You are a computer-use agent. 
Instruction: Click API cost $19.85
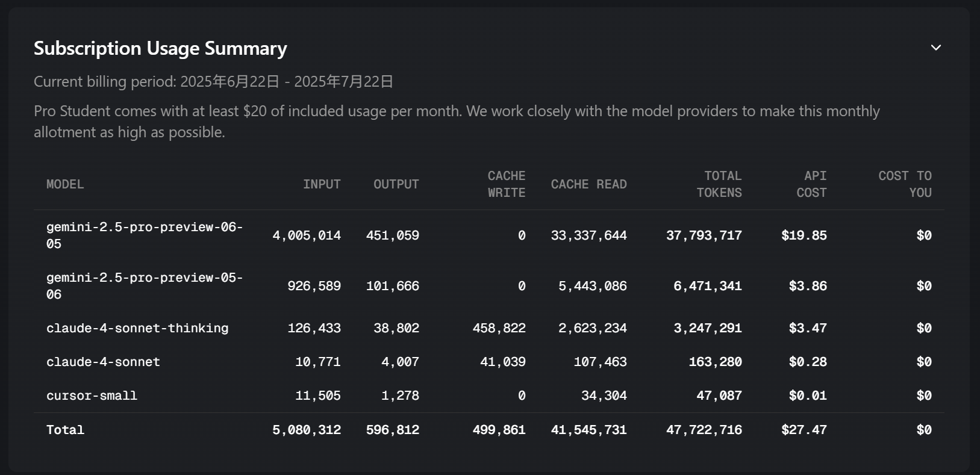[x=804, y=235]
